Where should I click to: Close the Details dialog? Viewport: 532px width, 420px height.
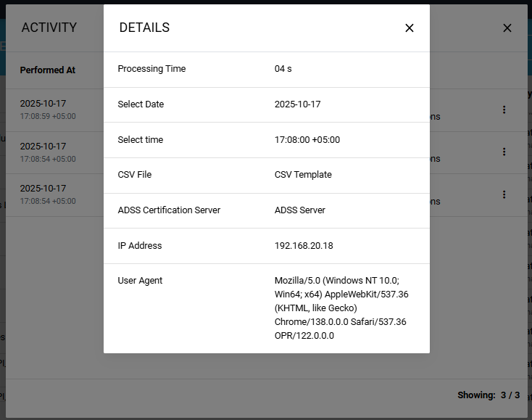(410, 28)
